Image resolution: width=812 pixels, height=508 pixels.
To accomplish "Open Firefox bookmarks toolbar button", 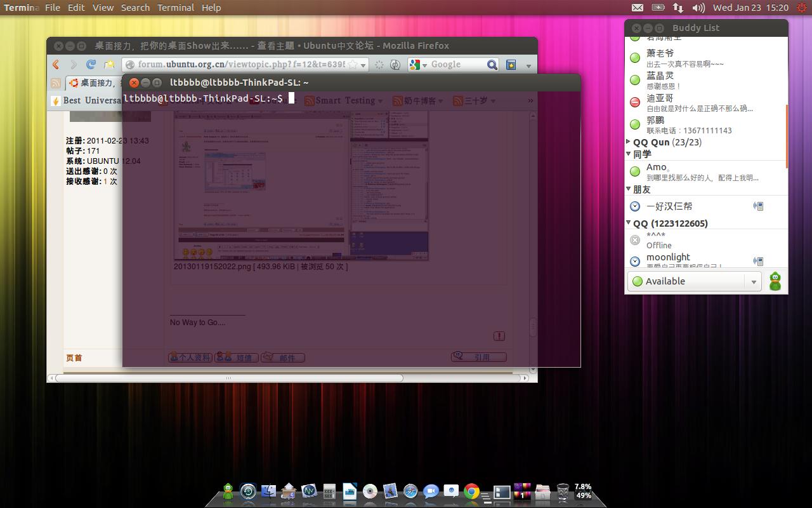I will (511, 64).
